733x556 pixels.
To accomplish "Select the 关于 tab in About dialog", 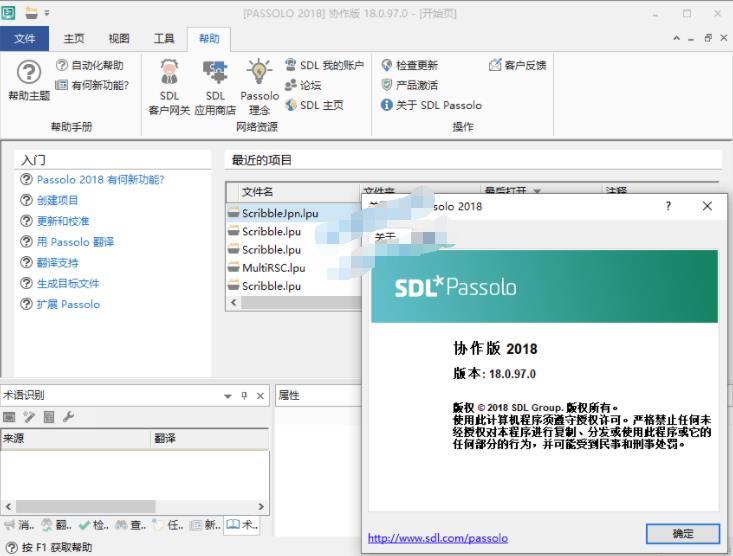I will click(385, 237).
